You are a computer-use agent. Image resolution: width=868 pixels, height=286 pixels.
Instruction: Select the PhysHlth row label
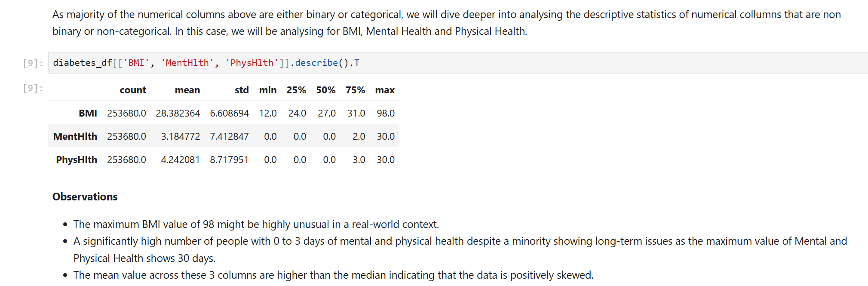77,160
